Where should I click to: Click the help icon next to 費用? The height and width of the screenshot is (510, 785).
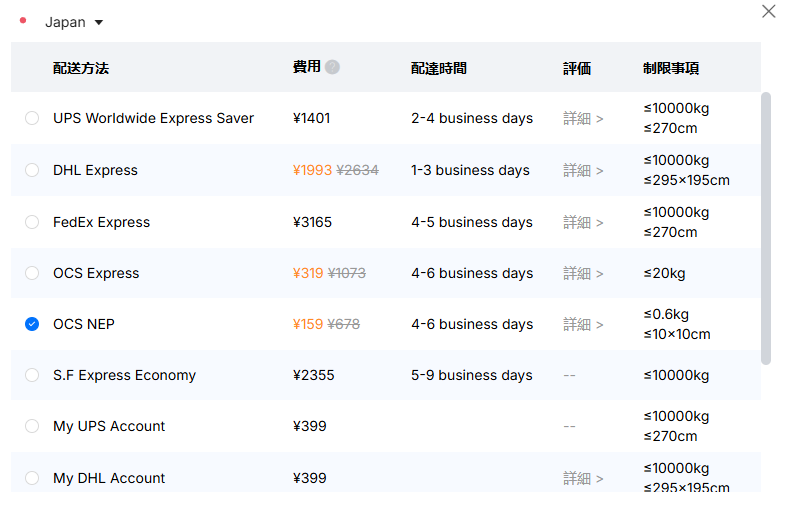click(x=332, y=67)
